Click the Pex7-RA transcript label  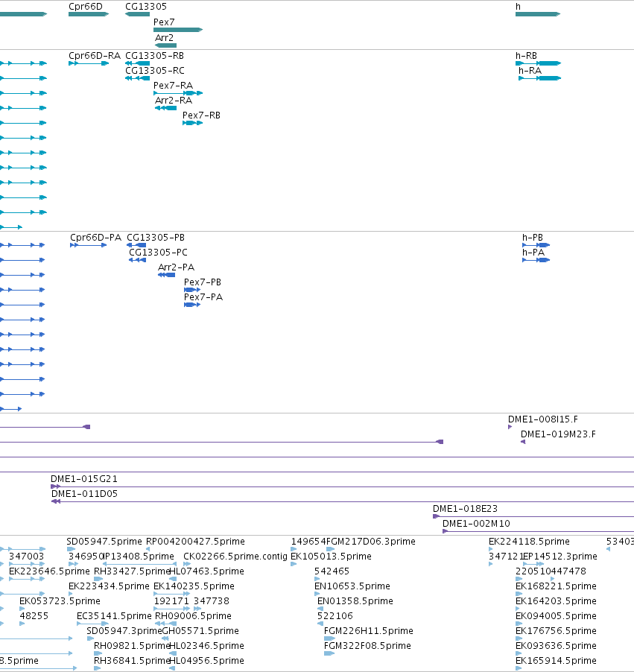point(173,85)
